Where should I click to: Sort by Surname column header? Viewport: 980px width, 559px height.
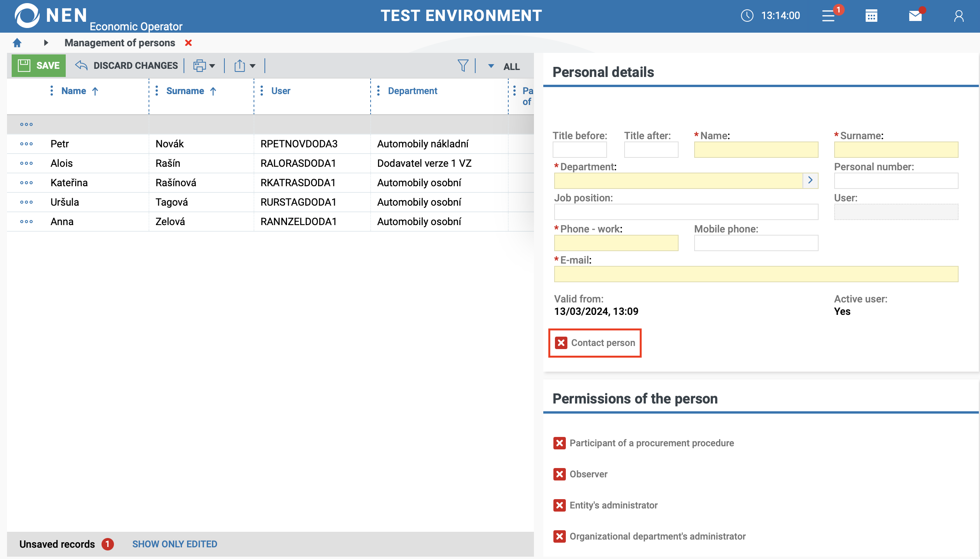[185, 91]
